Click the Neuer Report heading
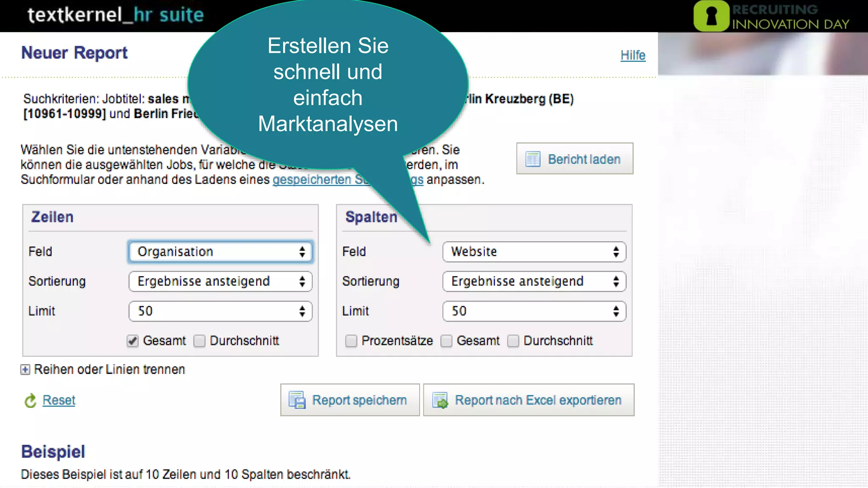 74,53
